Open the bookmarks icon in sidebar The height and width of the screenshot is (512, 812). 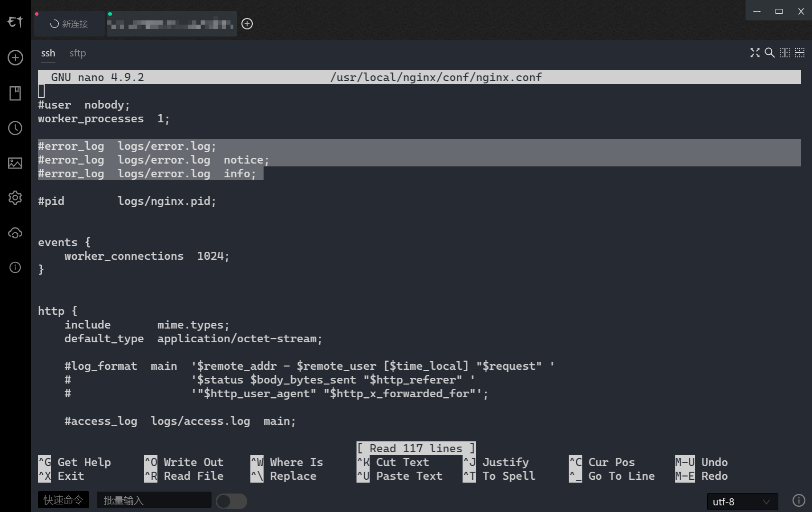[15, 93]
